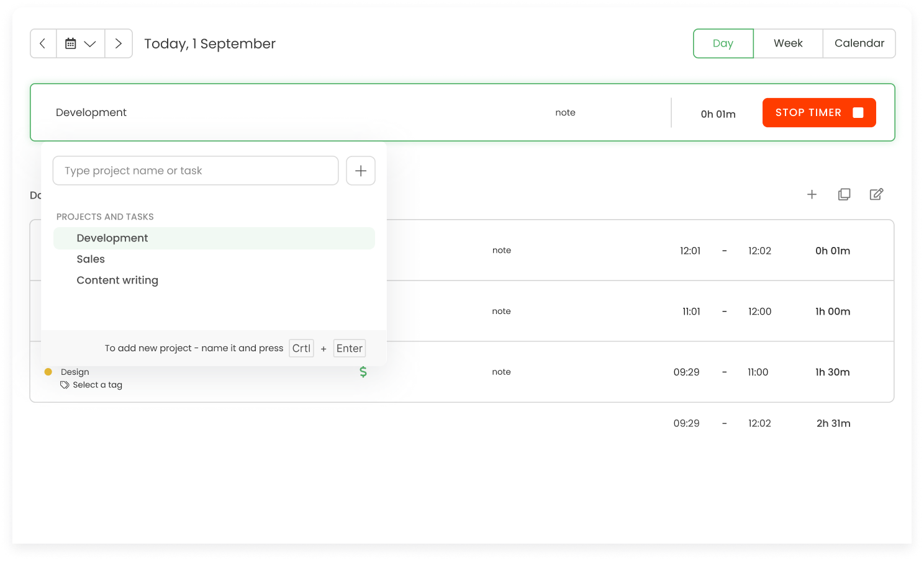Focus the project name search field
924x561 pixels.
(195, 171)
